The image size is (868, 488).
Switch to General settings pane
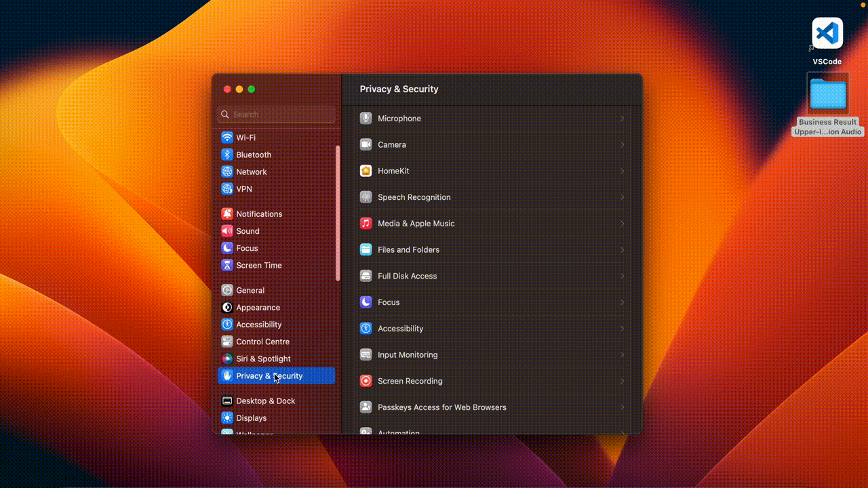(x=250, y=290)
